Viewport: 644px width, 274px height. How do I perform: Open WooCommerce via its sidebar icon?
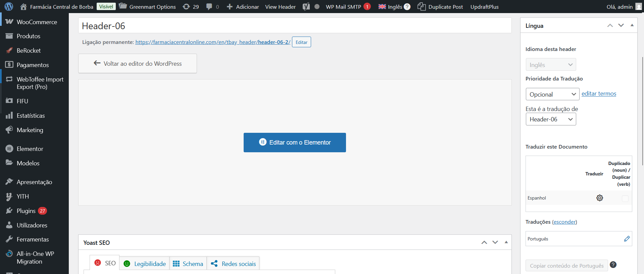[x=9, y=22]
